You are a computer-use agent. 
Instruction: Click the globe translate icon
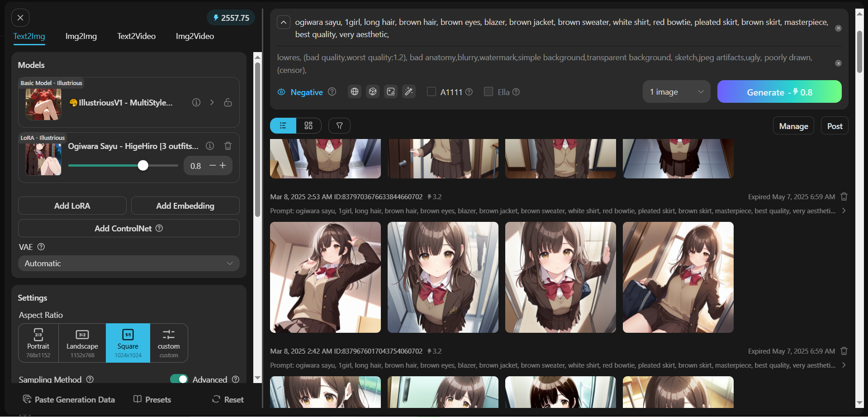pyautogui.click(x=355, y=92)
